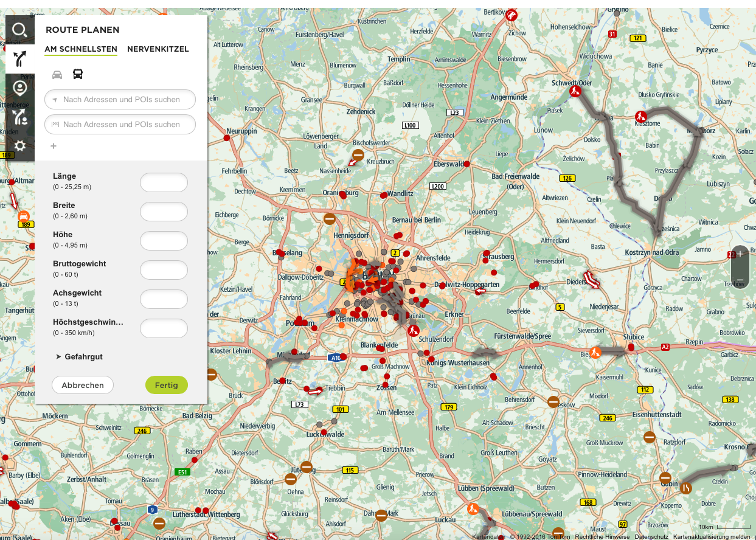Click the zoom out minus button
Screen dimensions: 756x540
point(740,280)
